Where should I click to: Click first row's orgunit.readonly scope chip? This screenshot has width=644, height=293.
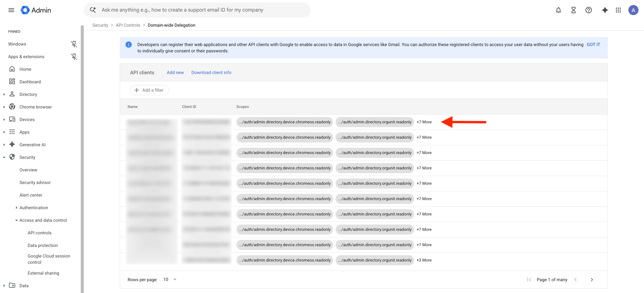[x=375, y=122]
